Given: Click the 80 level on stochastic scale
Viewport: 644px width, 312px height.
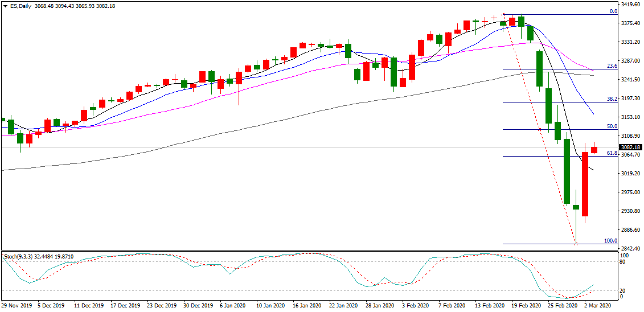Looking at the screenshot, I should 624,262.
